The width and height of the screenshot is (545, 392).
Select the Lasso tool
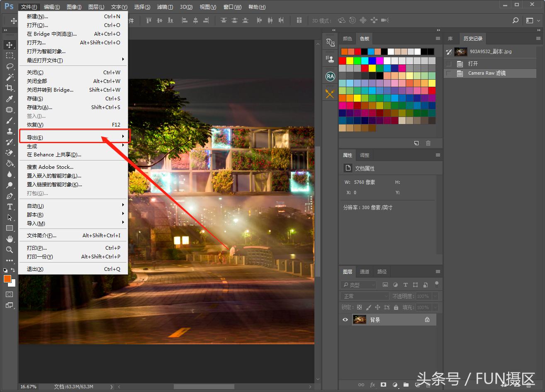tap(9, 66)
